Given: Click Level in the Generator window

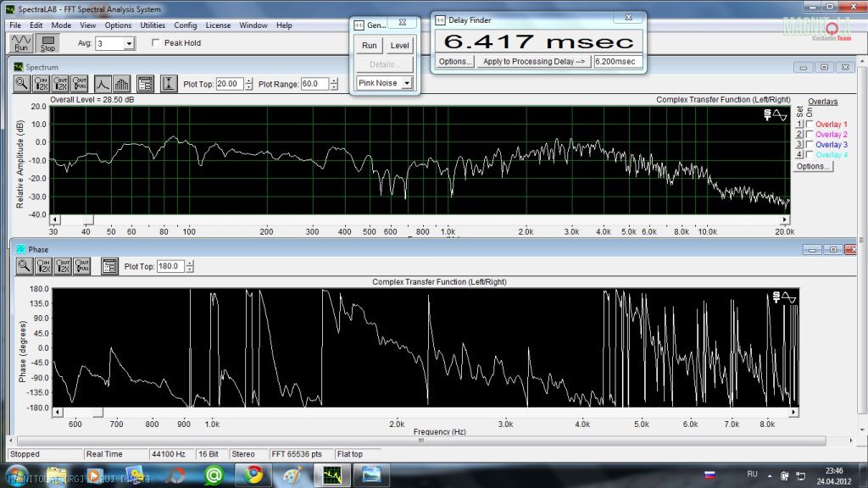Looking at the screenshot, I should click(x=399, y=46).
